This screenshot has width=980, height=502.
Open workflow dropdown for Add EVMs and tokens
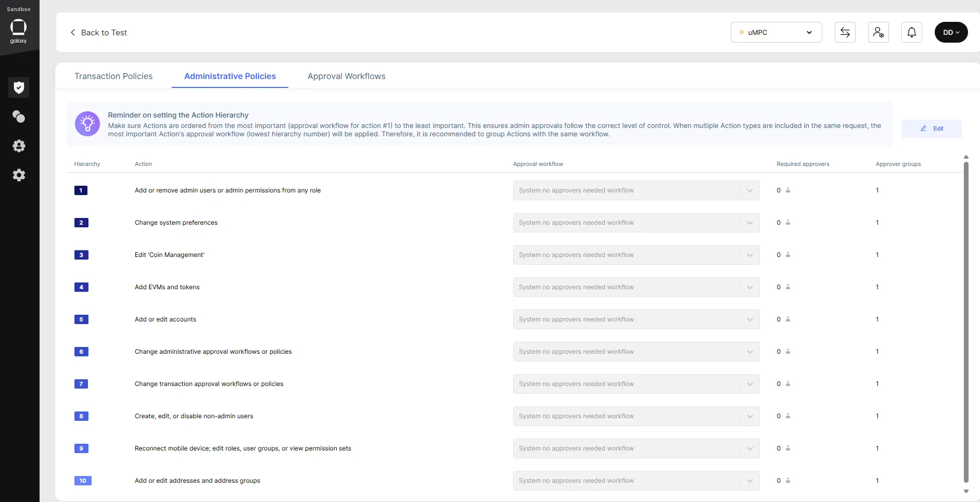636,287
